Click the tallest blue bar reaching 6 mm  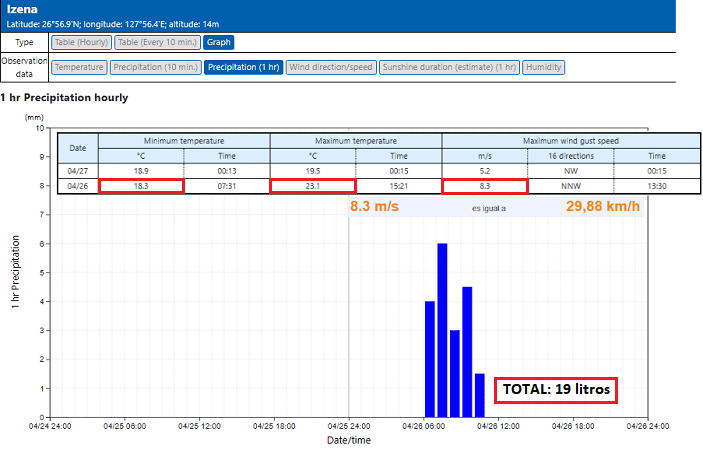coord(442,330)
